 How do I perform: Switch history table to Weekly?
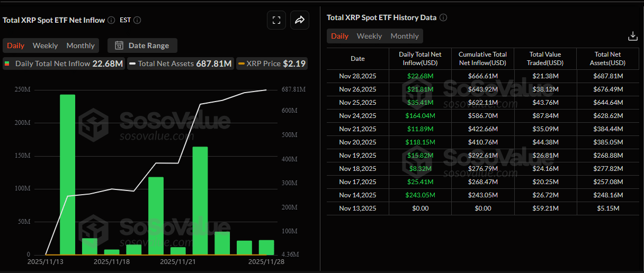click(x=369, y=36)
